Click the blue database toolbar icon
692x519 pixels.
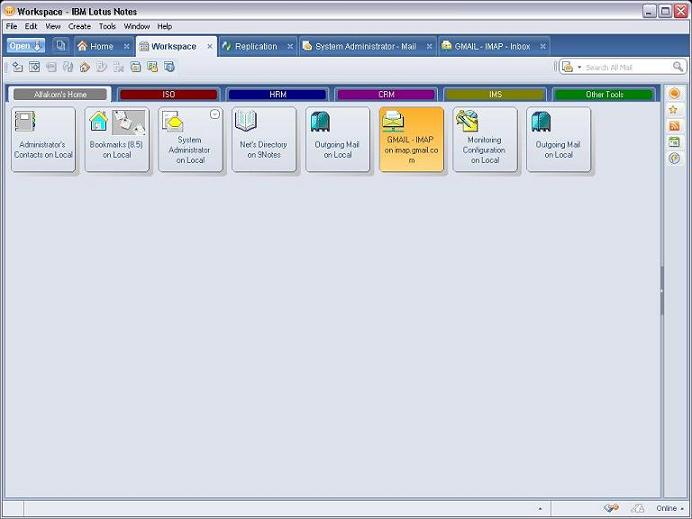coord(169,67)
